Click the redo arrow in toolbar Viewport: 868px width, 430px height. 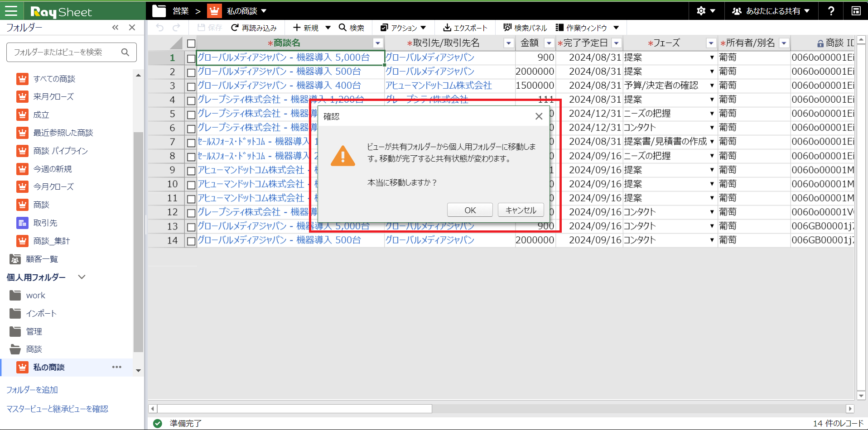pyautogui.click(x=176, y=28)
